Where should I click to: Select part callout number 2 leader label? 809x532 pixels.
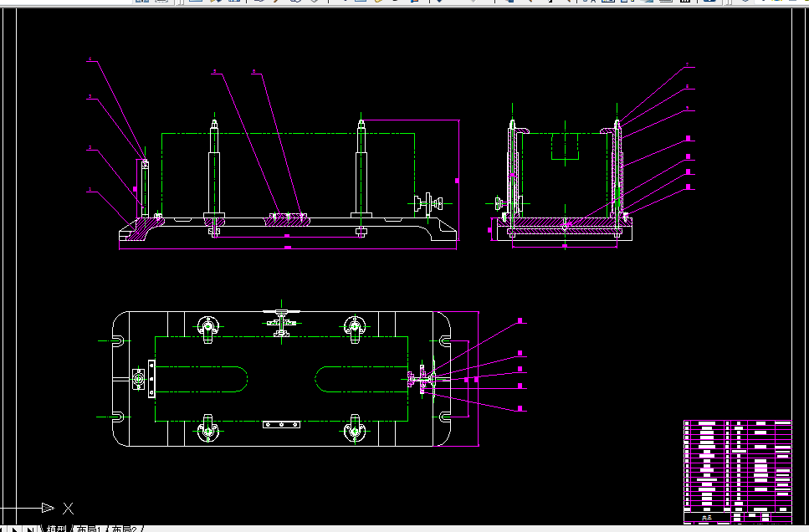click(90, 147)
